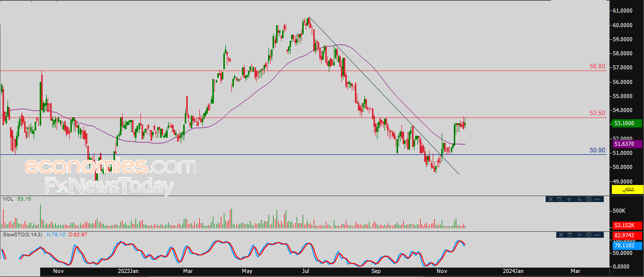Image resolution: width=644 pixels, height=277 pixels.
Task: Click the 500K volume axis label
Action: 619,211
